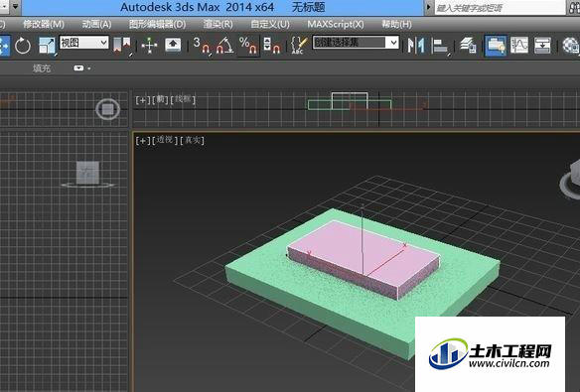580x392 pixels.
Task: Click the Use Pivot Point Center icon
Action: pos(122,46)
